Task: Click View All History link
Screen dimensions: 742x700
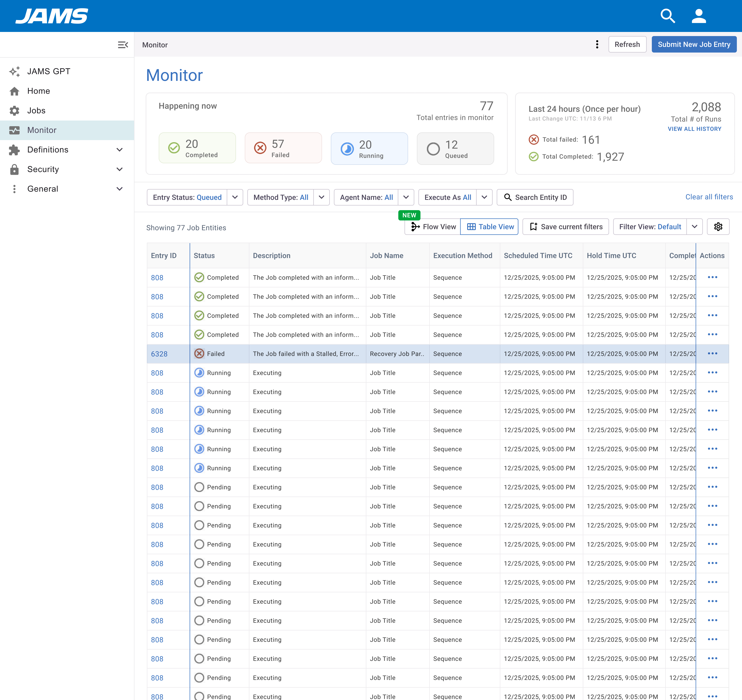Action: click(x=694, y=129)
